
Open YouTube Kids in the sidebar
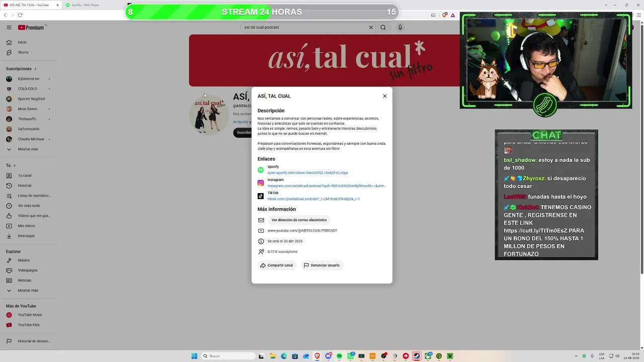[x=29, y=325]
